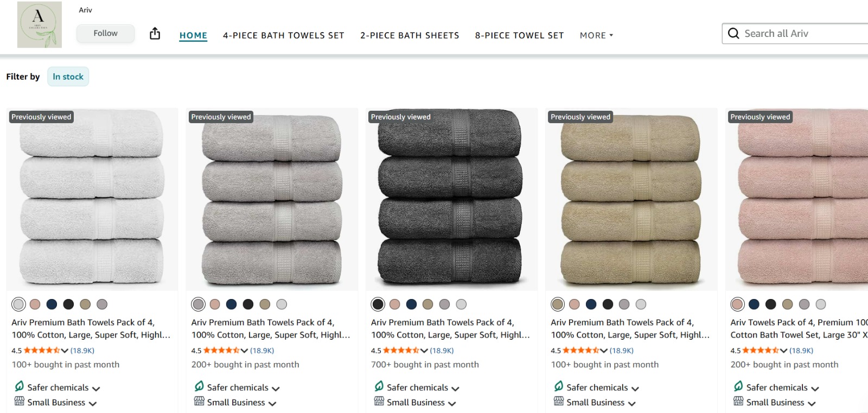Viewport: 868px width, 413px height.
Task: Go to the 2-Piece Bath Sheets tab
Action: (410, 35)
